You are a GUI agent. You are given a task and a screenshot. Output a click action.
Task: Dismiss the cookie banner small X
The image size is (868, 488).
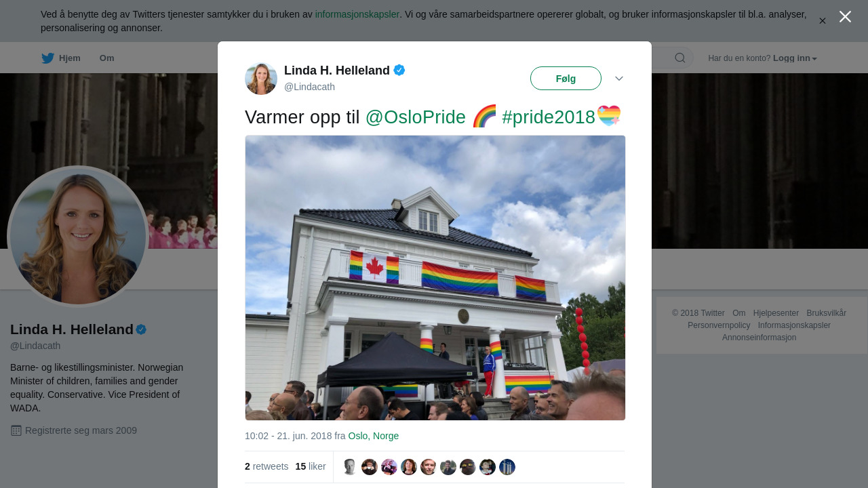point(823,21)
